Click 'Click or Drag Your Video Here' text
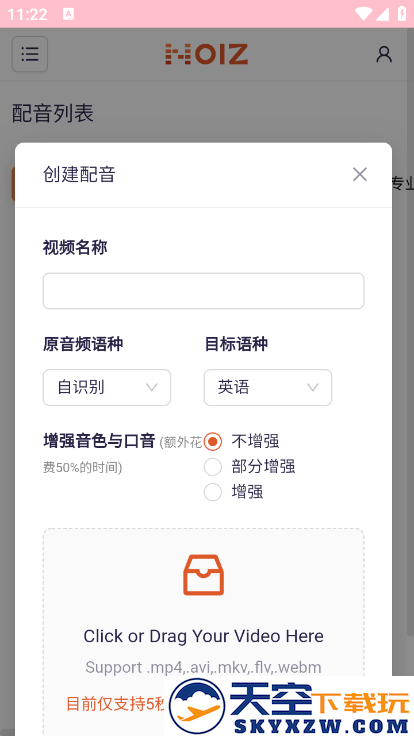Viewport: 414px width, 736px height. 203,636
